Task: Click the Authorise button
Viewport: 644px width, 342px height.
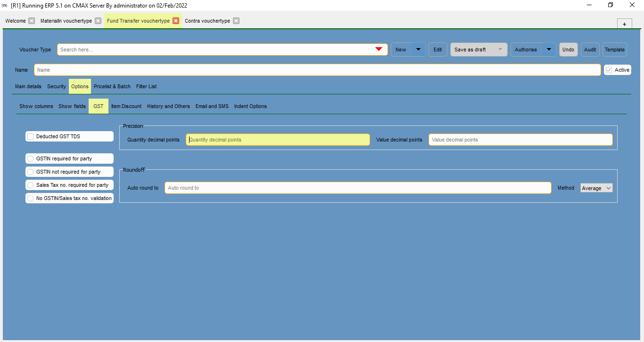Action: click(527, 50)
